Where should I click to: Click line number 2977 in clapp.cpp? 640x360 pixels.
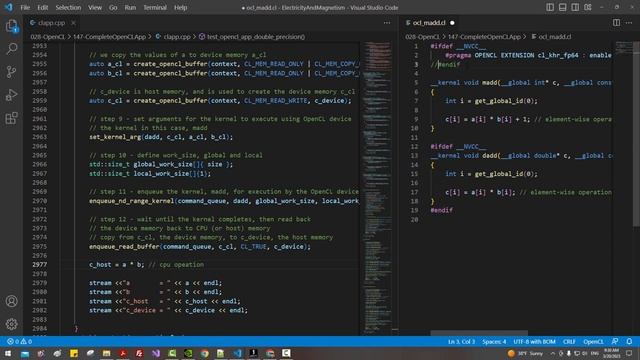40,264
